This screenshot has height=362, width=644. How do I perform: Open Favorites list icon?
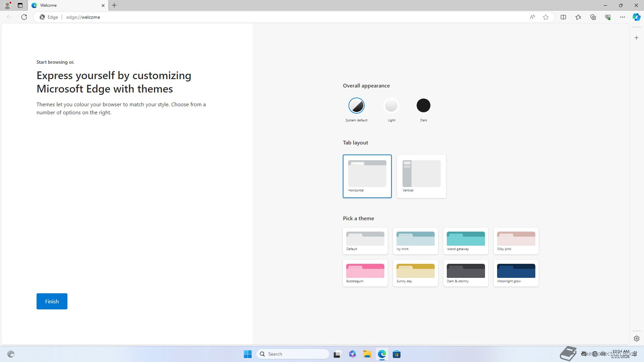pyautogui.click(x=578, y=17)
